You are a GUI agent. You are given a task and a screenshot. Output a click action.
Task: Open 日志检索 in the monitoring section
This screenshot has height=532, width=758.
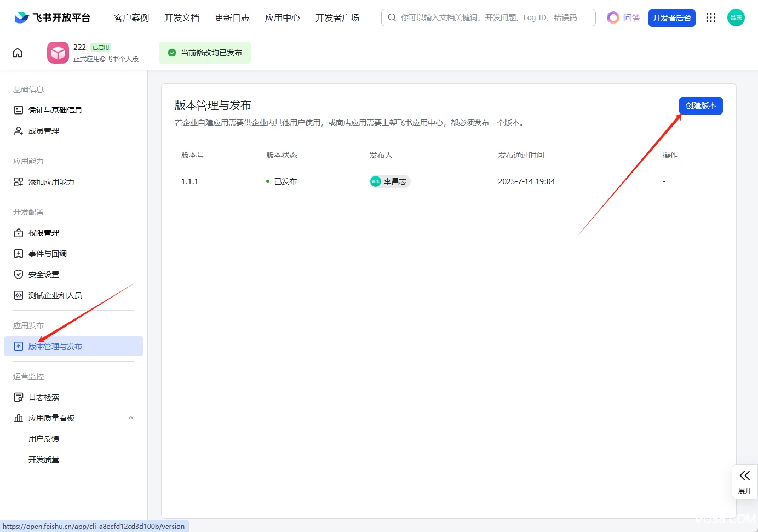click(x=44, y=397)
